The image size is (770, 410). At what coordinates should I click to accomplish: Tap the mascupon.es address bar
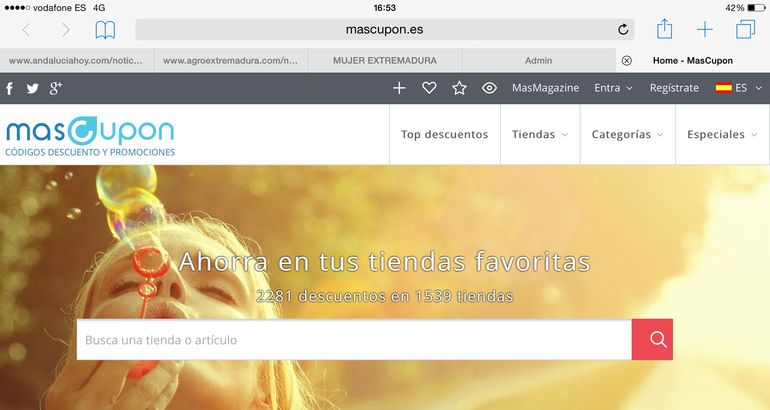(385, 29)
